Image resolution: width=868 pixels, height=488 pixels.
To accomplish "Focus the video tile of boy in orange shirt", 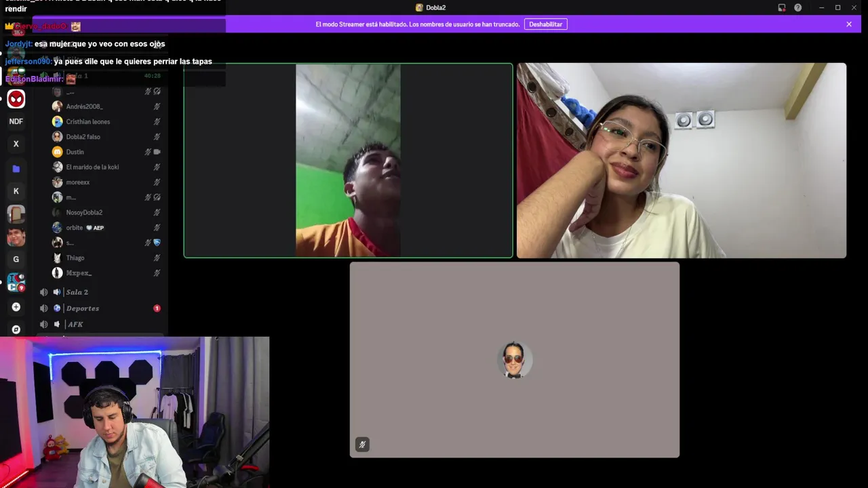I will (348, 161).
